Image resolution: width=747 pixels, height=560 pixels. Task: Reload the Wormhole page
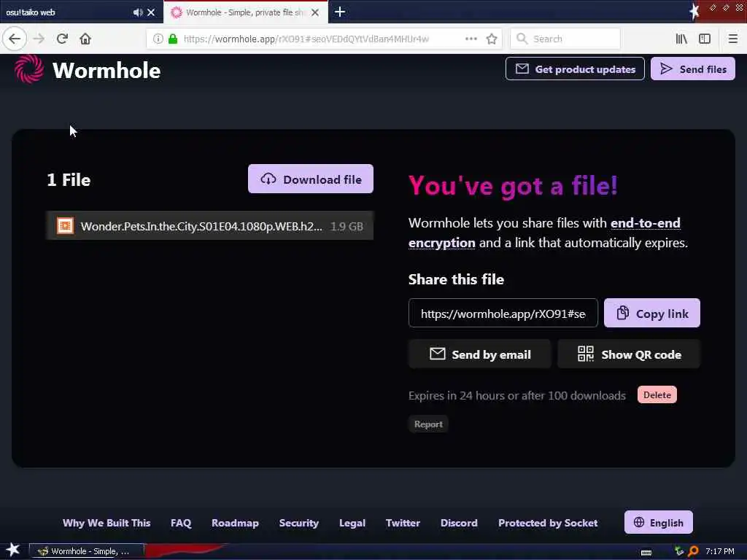[x=62, y=39]
